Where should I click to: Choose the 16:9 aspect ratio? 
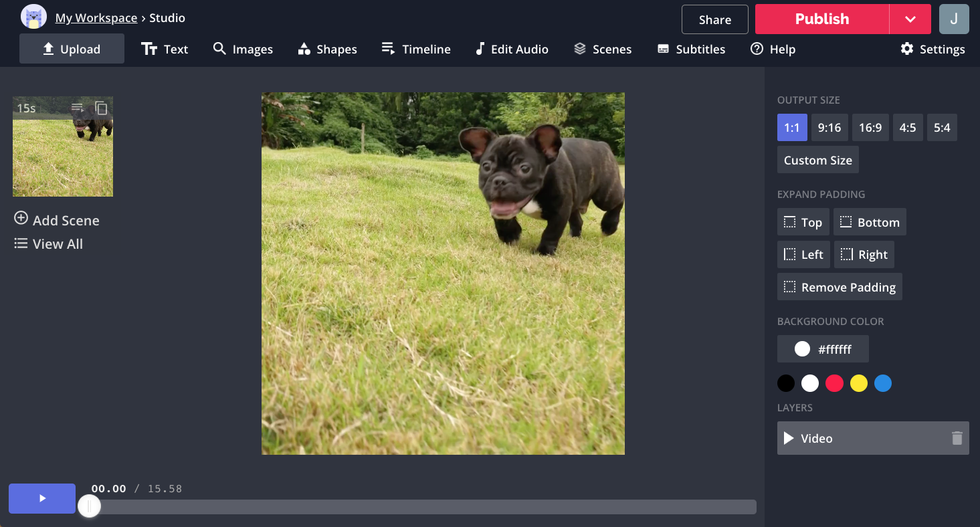870,127
